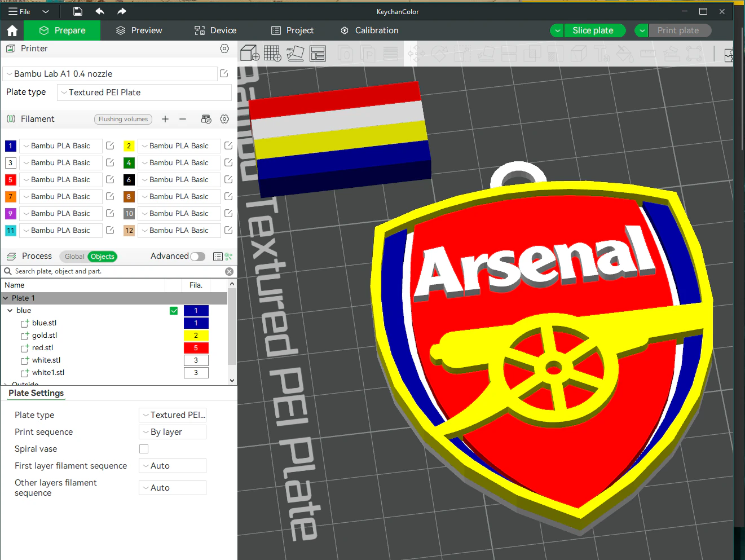Edit filament 1 preset icon

pyautogui.click(x=110, y=145)
